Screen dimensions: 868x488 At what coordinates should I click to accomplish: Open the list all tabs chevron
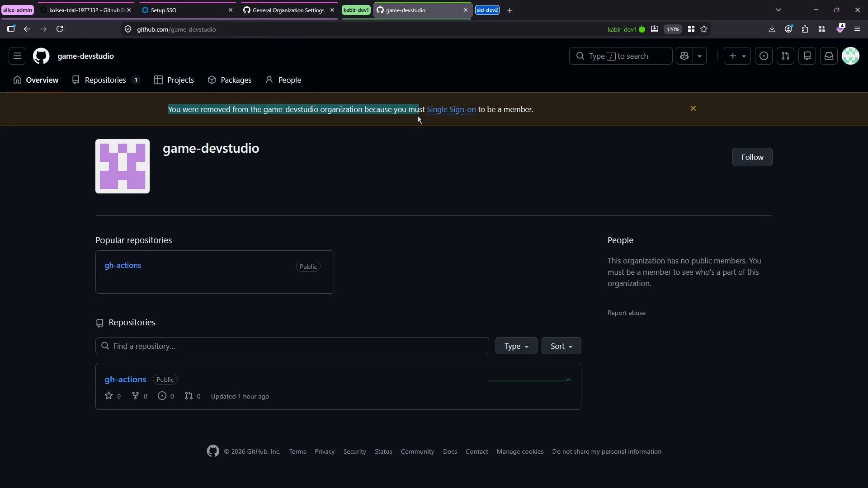pos(778,10)
